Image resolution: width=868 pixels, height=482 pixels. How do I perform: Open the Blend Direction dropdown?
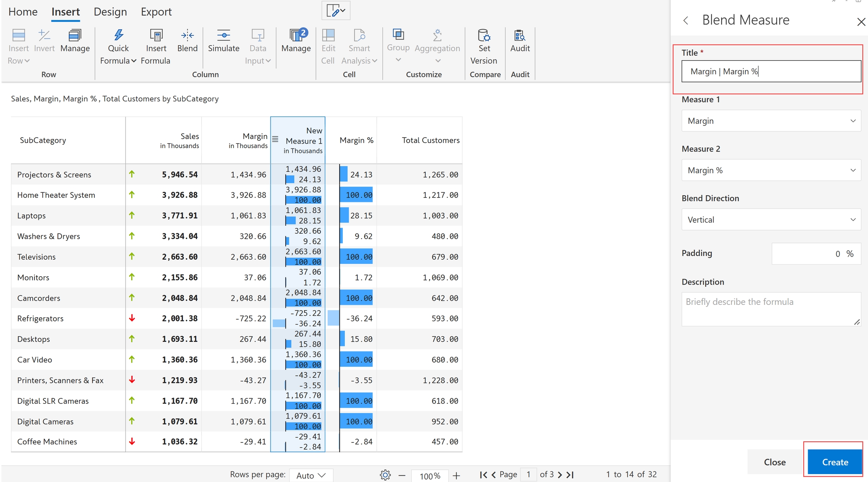(771, 219)
